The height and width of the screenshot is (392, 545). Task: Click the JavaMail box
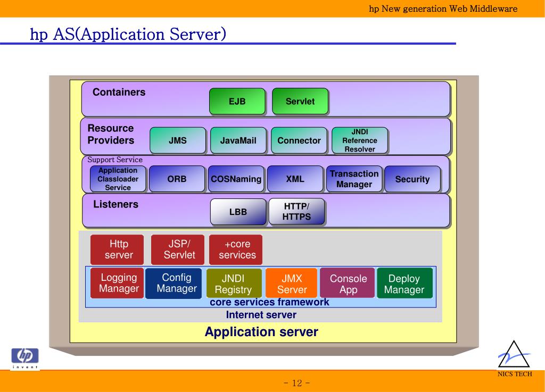tap(238, 140)
